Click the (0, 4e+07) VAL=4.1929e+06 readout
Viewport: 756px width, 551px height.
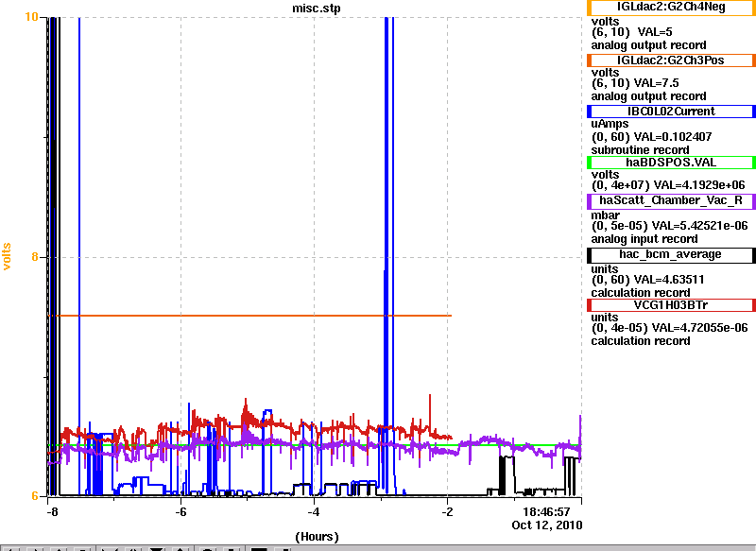pyautogui.click(x=668, y=185)
